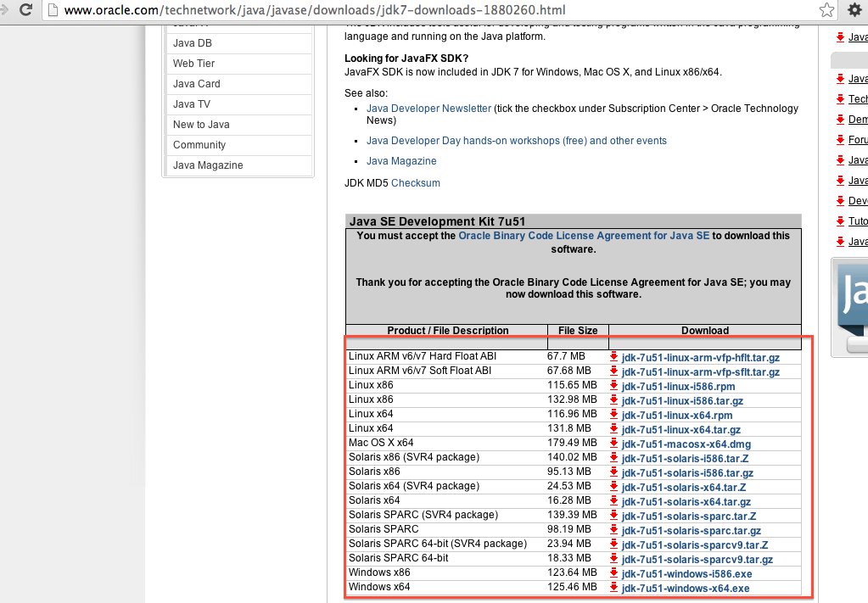Open the Java Developer Newsletter link

click(428, 109)
